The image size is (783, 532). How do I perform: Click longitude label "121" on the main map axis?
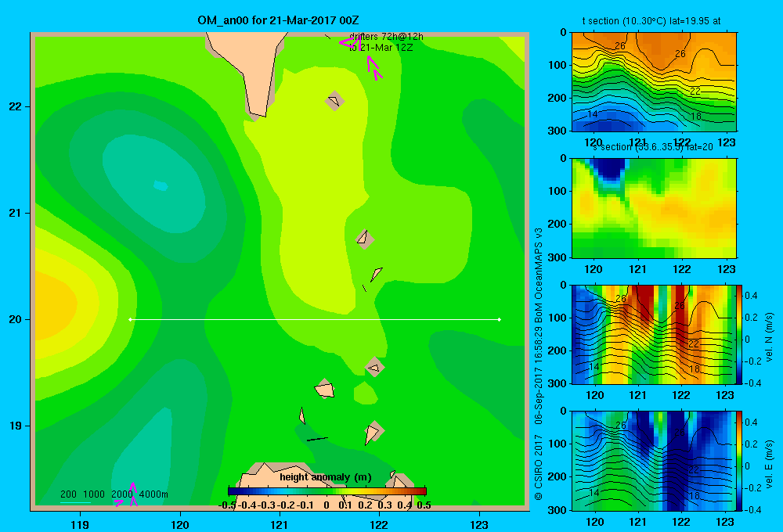tap(280, 524)
